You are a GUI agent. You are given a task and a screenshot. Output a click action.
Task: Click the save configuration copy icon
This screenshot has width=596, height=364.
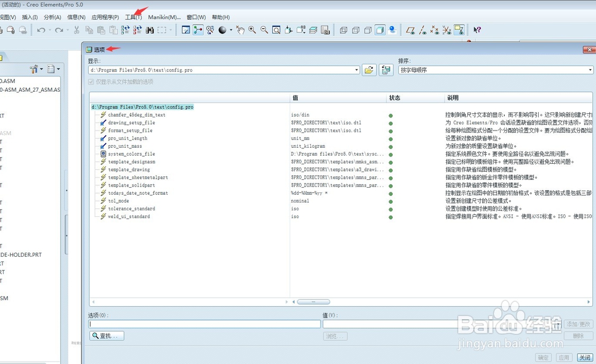tap(386, 70)
